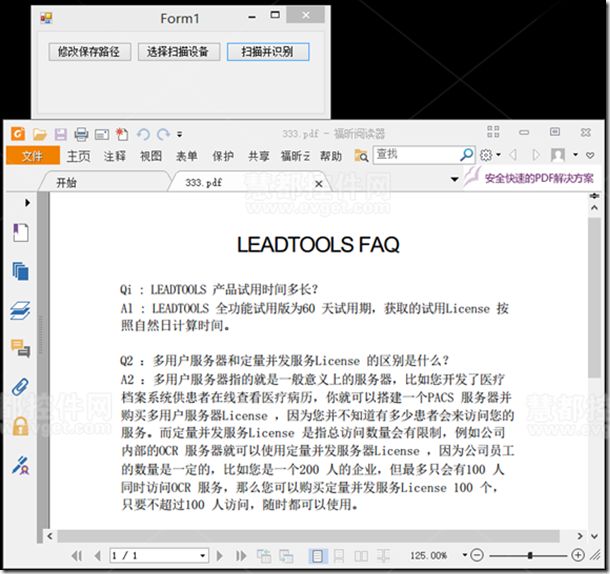The image size is (610, 574).
Task: Open the quick access toolbar customize arrow
Action: [179, 135]
